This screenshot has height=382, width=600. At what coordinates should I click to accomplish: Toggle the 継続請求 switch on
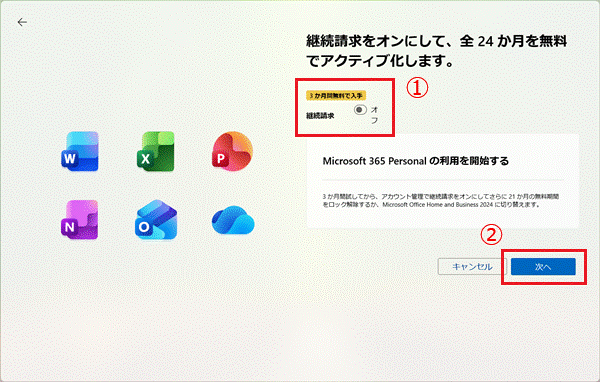[x=360, y=110]
